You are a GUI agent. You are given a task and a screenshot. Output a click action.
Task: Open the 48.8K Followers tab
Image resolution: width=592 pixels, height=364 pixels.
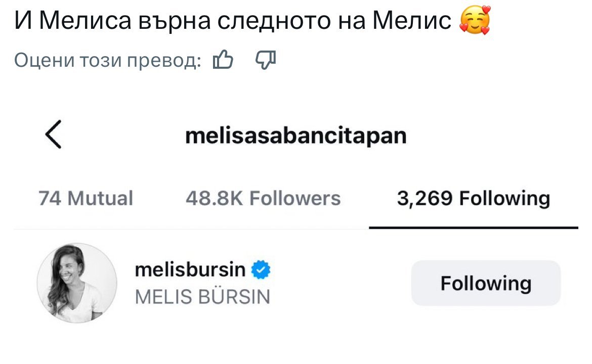(x=263, y=198)
